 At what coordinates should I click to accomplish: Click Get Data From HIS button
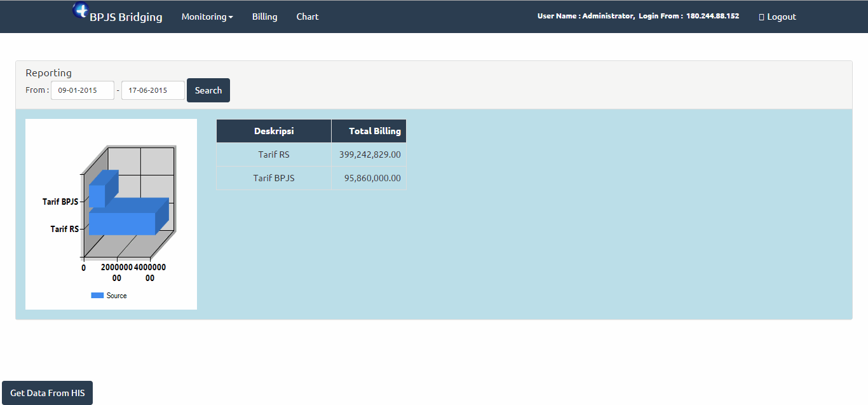point(48,393)
